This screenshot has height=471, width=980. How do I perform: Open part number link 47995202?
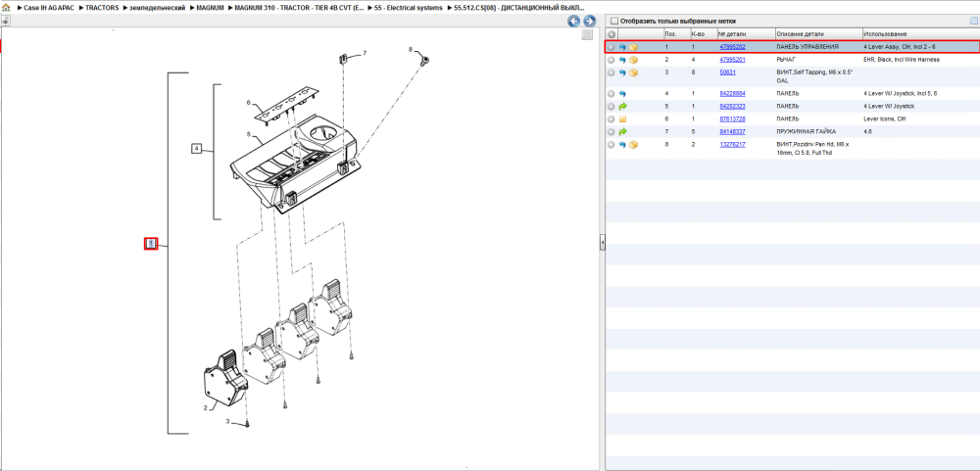(x=732, y=47)
